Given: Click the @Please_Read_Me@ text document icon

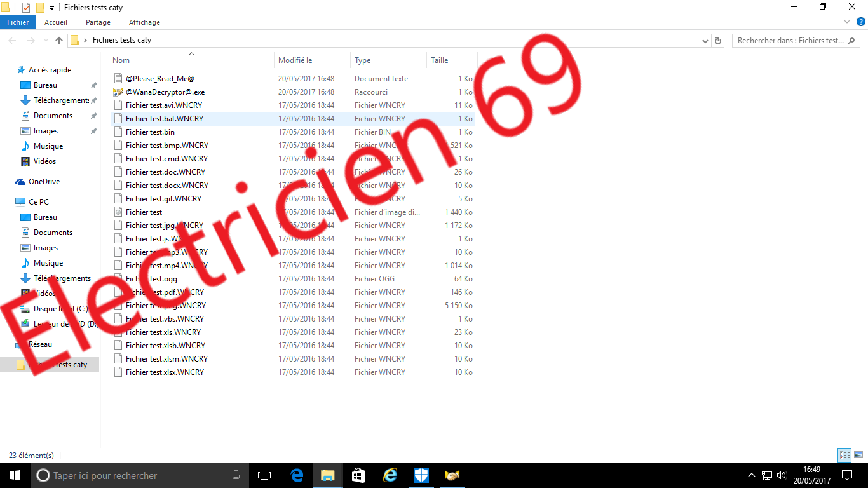Looking at the screenshot, I should coord(118,79).
